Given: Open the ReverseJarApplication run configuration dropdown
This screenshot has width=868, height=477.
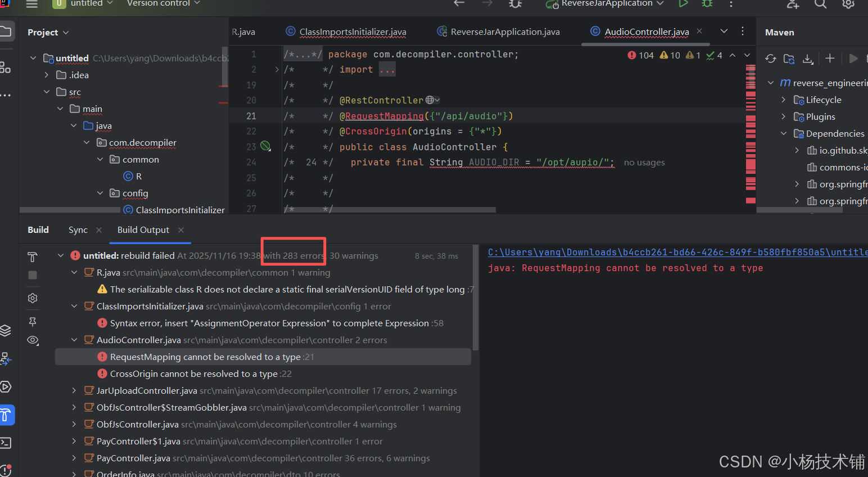Looking at the screenshot, I should coord(605,3).
